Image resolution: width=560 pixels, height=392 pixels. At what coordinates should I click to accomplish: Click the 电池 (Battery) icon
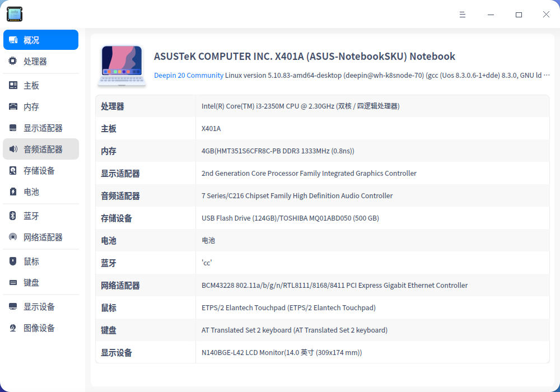pyautogui.click(x=13, y=192)
